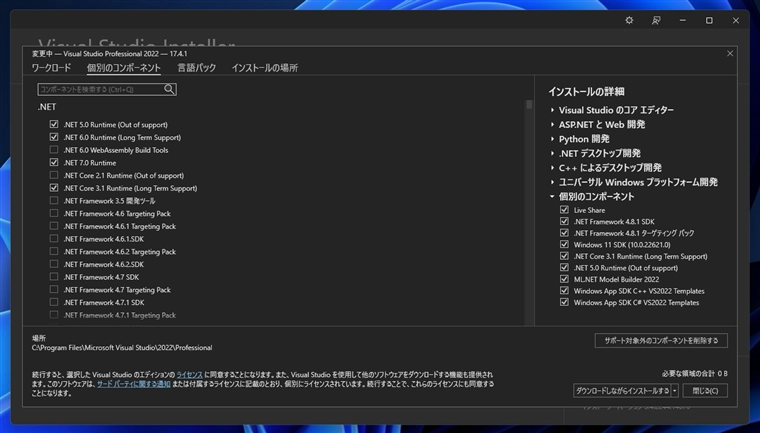
Task: Uncheck Live Share in install details
Action: [564, 209]
